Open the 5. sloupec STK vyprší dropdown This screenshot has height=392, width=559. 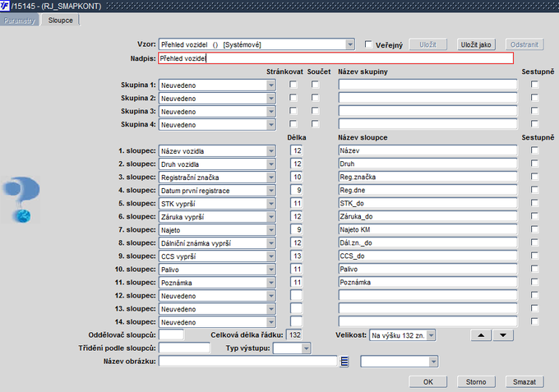point(271,203)
